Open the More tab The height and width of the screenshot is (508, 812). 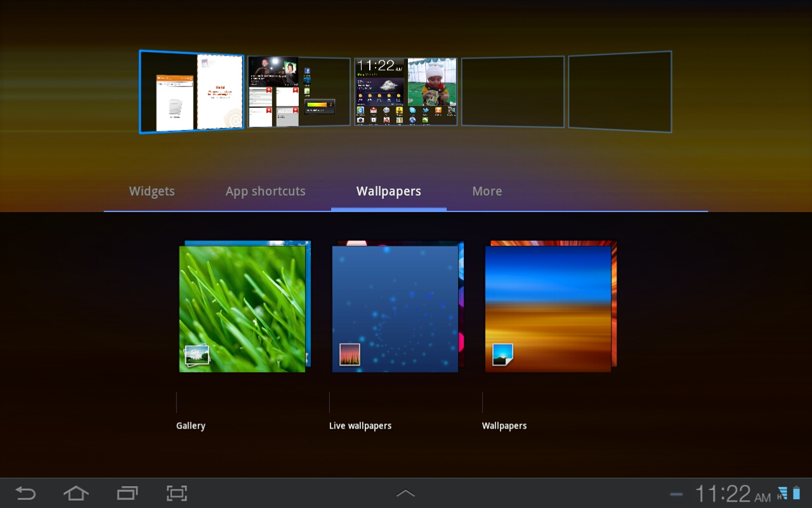click(x=487, y=191)
